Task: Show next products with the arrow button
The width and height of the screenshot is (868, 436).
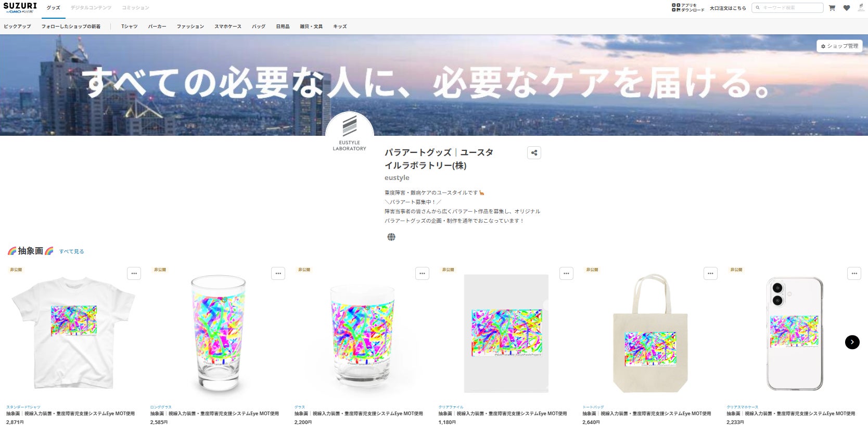Action: (852, 342)
